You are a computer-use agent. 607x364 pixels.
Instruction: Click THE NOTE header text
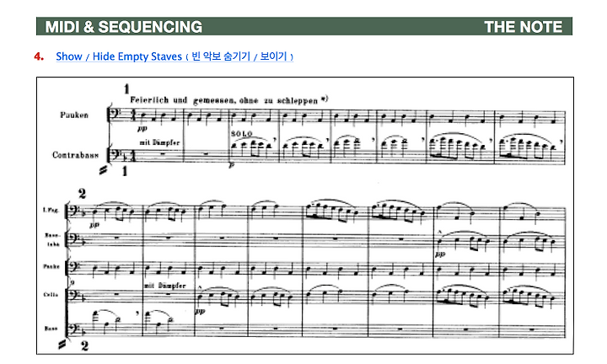click(x=523, y=27)
